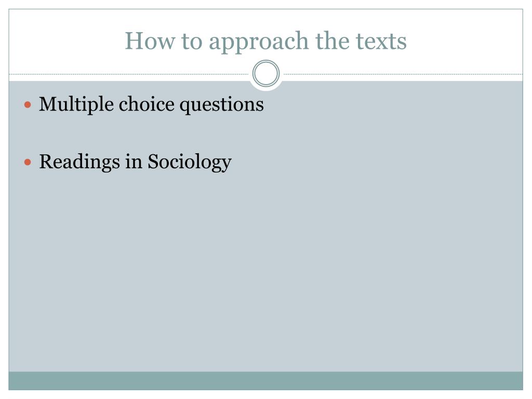Click the orange bullet before Multiple choice questions

pos(28,104)
